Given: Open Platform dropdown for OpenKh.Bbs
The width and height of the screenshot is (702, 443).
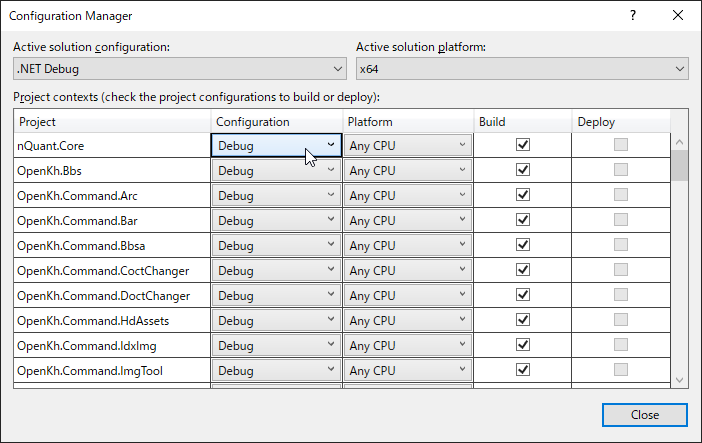Looking at the screenshot, I should coord(408,170).
